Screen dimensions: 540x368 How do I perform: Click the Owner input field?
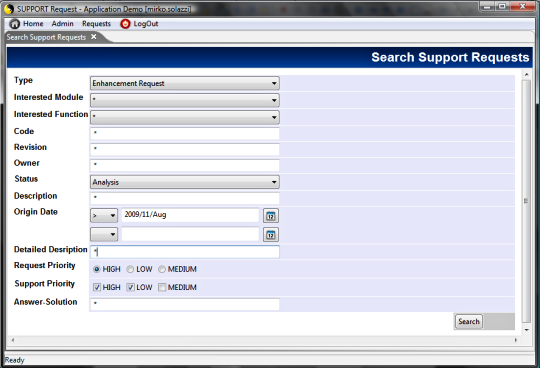(185, 165)
